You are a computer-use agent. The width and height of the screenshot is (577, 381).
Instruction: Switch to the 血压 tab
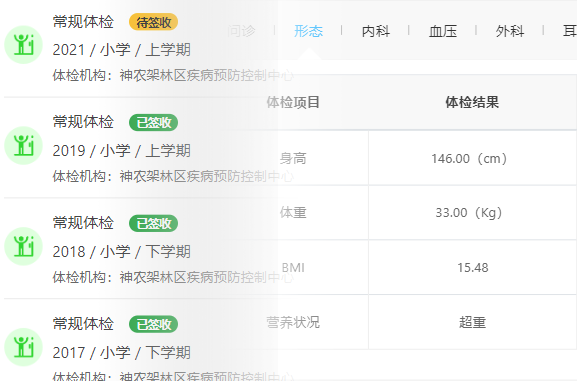point(443,31)
